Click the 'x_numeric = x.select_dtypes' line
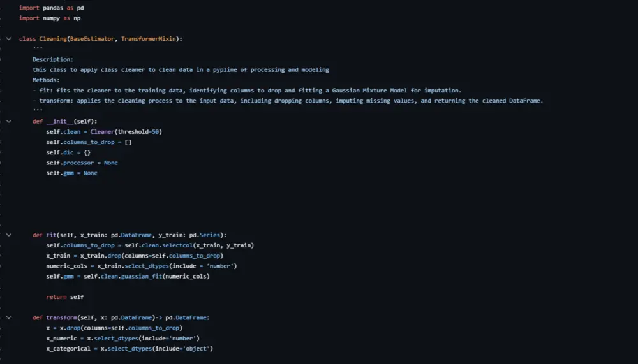 coord(123,338)
